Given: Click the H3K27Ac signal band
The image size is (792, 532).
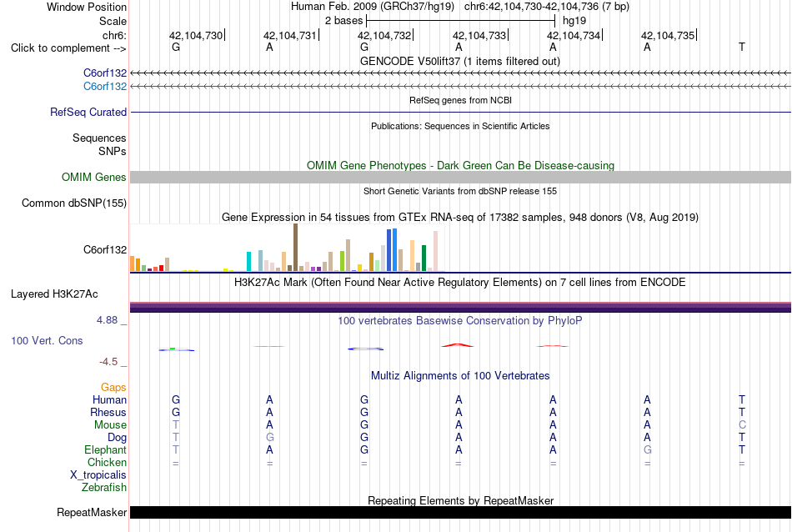Looking at the screenshot, I should pyautogui.click(x=460, y=307).
